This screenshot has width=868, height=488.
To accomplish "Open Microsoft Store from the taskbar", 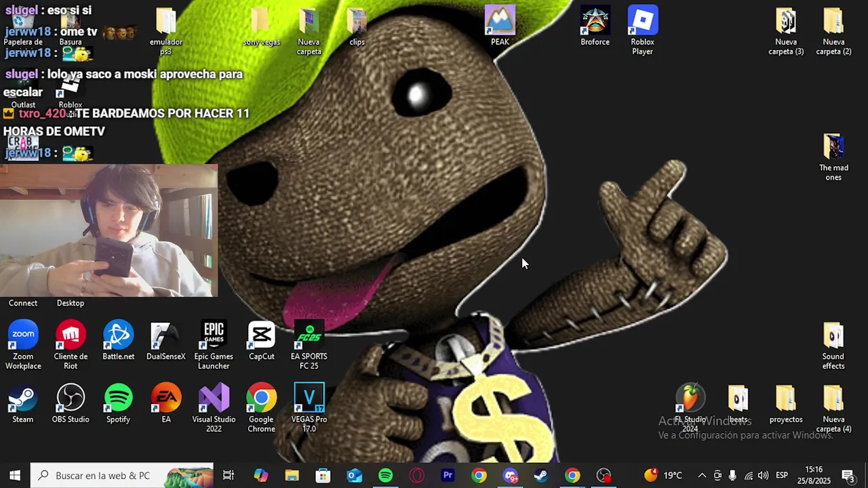I will [x=323, y=475].
